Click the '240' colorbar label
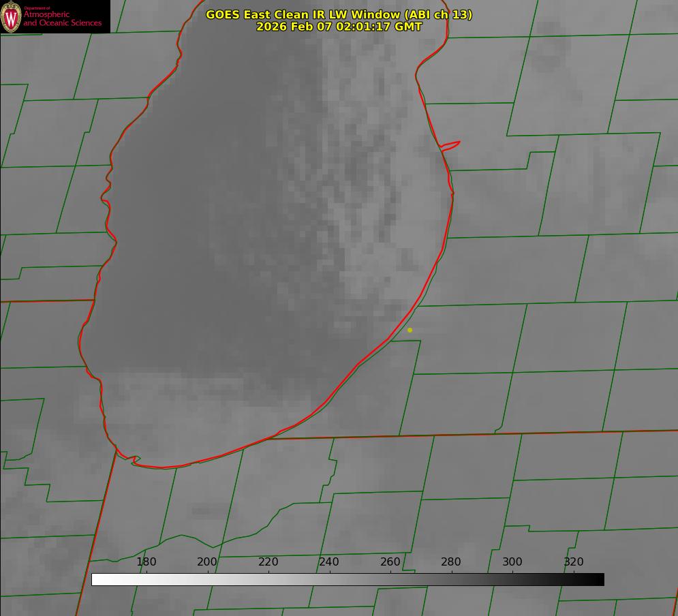The height and width of the screenshot is (616, 678). (x=329, y=561)
